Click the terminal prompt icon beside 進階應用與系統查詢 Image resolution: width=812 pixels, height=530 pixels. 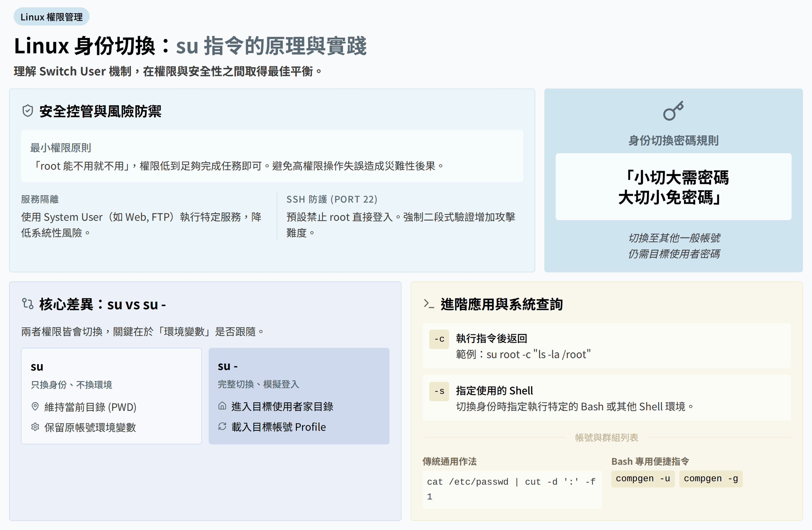(x=429, y=304)
